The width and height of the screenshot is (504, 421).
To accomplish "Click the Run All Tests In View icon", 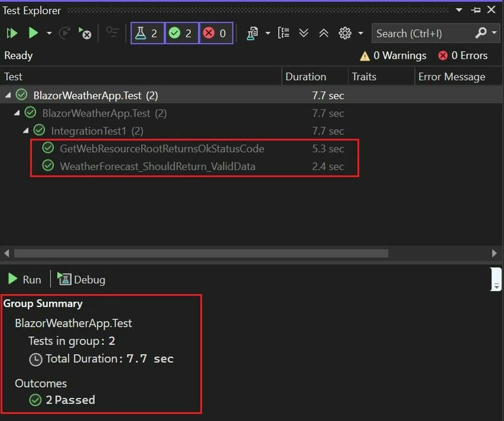I will coord(11,33).
